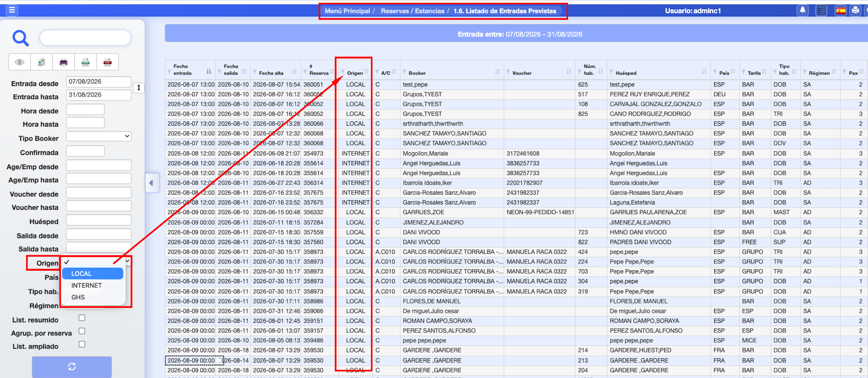Click the eye preview toolbar icon
The width and height of the screenshot is (868, 378).
(x=19, y=62)
